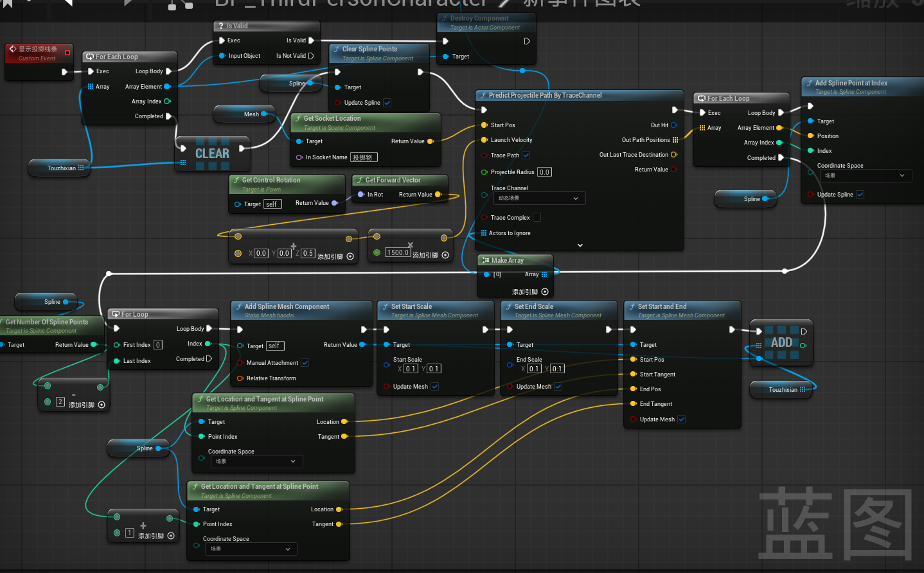
Task: Click the Actors to Ignore array pin
Action: 484,233
